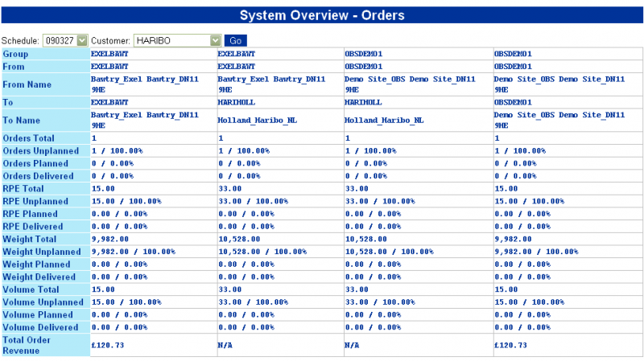
Task: Click the Volume Delivered row label
Action: 40,327
